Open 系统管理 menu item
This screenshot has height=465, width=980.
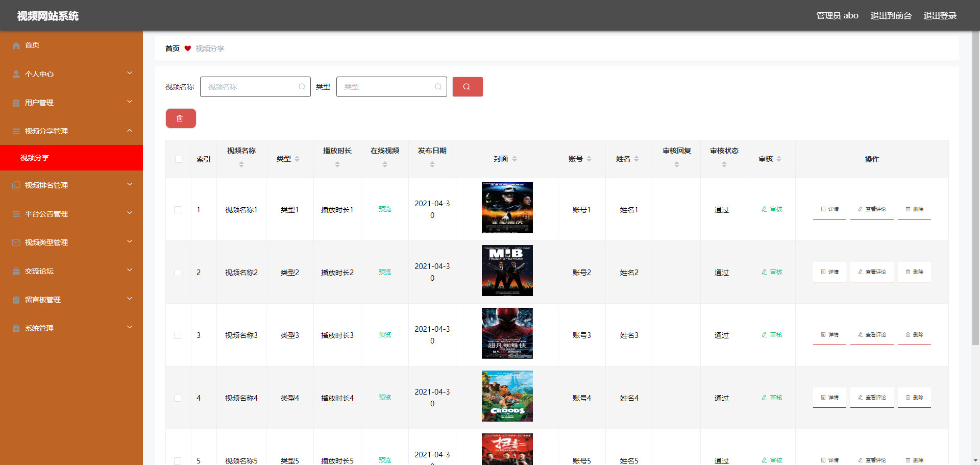[71, 328]
